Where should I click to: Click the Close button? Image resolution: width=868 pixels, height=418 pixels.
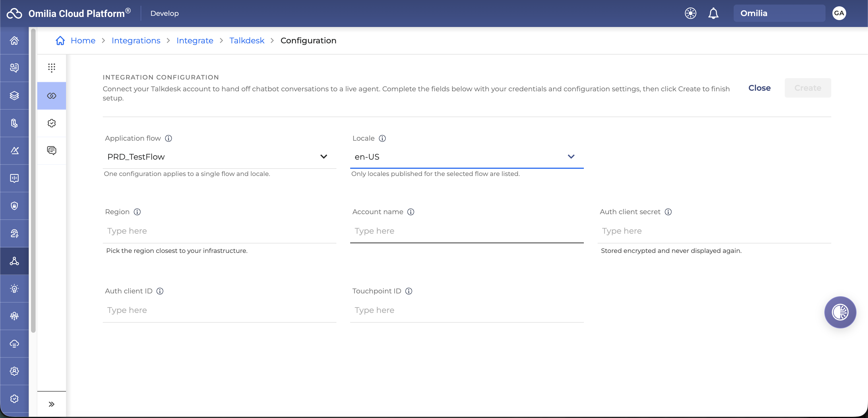click(759, 88)
